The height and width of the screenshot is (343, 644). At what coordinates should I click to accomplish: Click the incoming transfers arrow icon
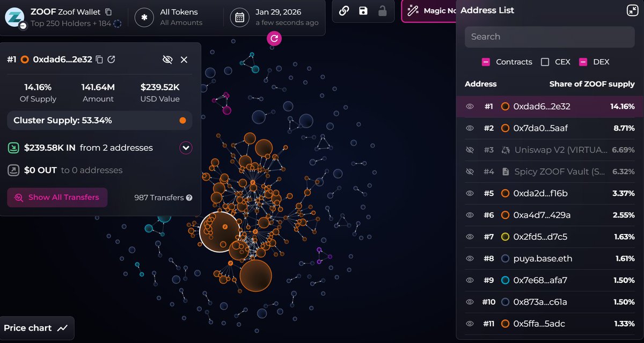[x=13, y=148]
